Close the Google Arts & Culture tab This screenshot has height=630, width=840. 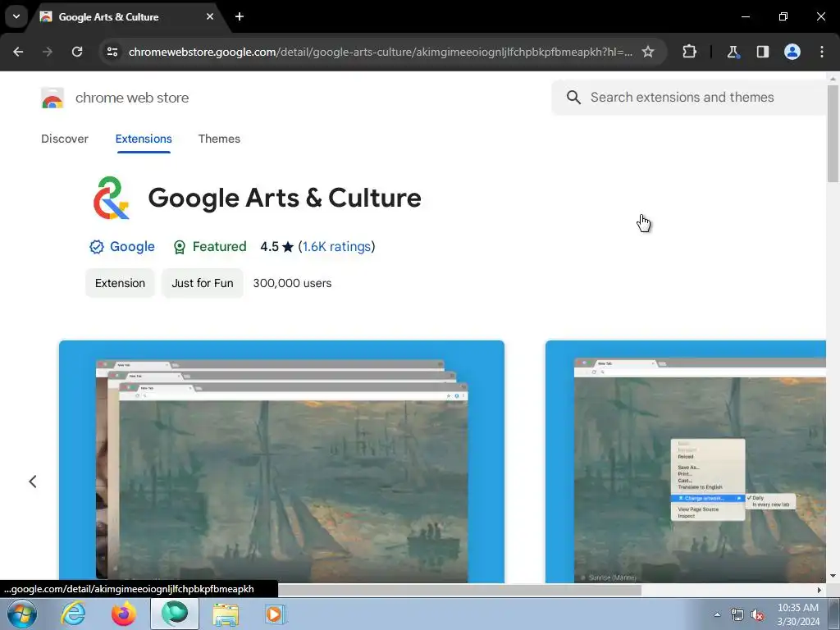coord(210,16)
